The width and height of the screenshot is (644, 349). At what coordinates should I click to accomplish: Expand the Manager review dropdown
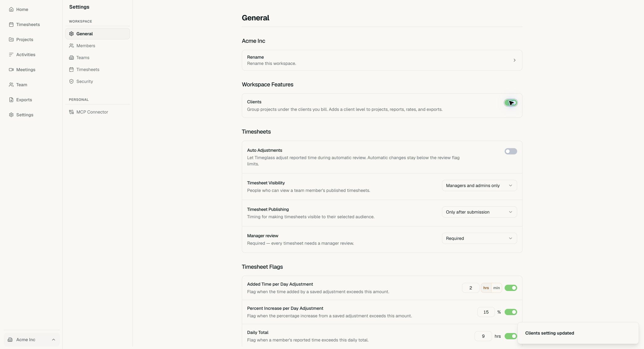[479, 238]
